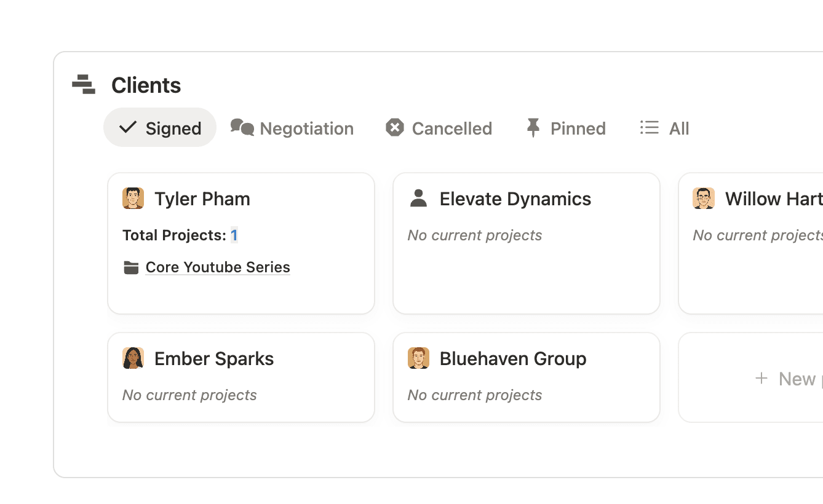The width and height of the screenshot is (823, 504).
Task: Click Tyler Pham's avatar icon
Action: (133, 198)
